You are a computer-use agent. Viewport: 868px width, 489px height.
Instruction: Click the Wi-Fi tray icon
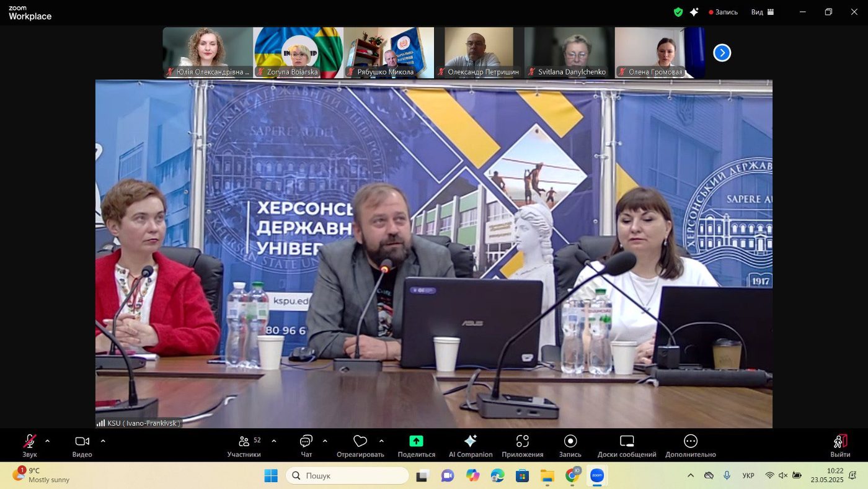pyautogui.click(x=769, y=475)
